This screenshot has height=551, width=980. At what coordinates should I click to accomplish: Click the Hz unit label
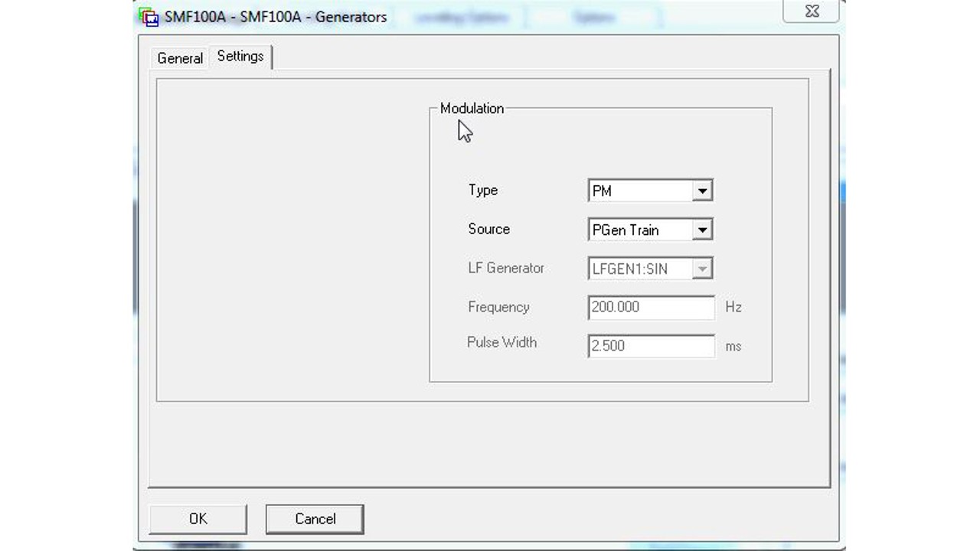pos(733,307)
